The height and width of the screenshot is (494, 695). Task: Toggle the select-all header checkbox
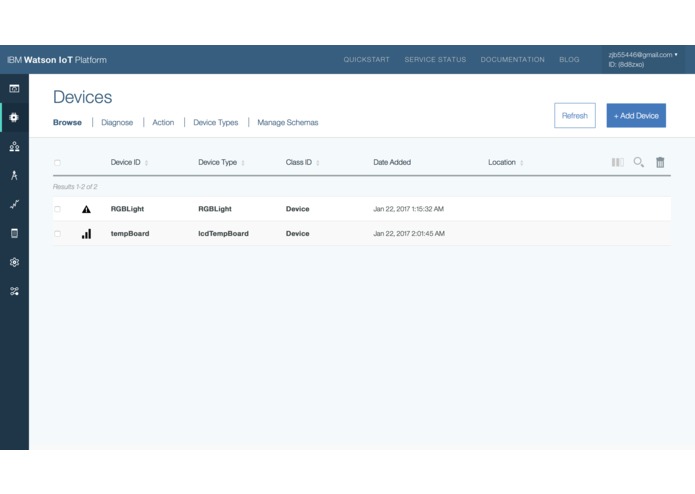[57, 163]
